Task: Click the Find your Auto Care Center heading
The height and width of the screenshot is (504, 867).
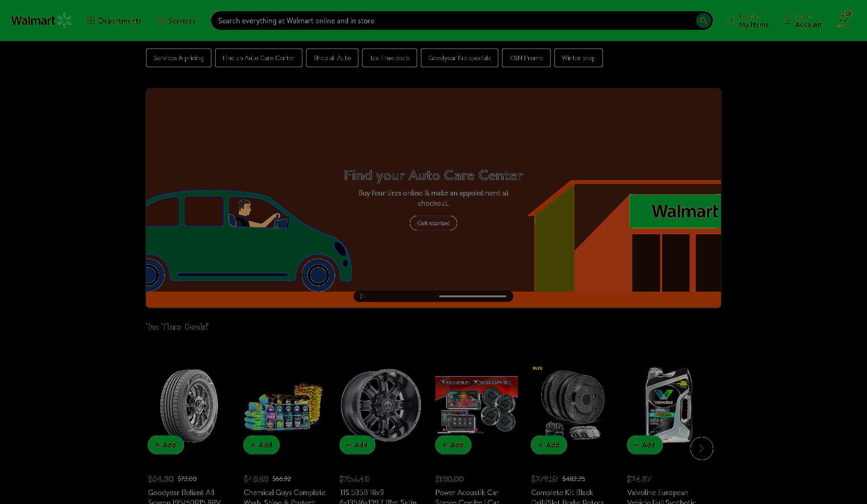Action: 433,175
